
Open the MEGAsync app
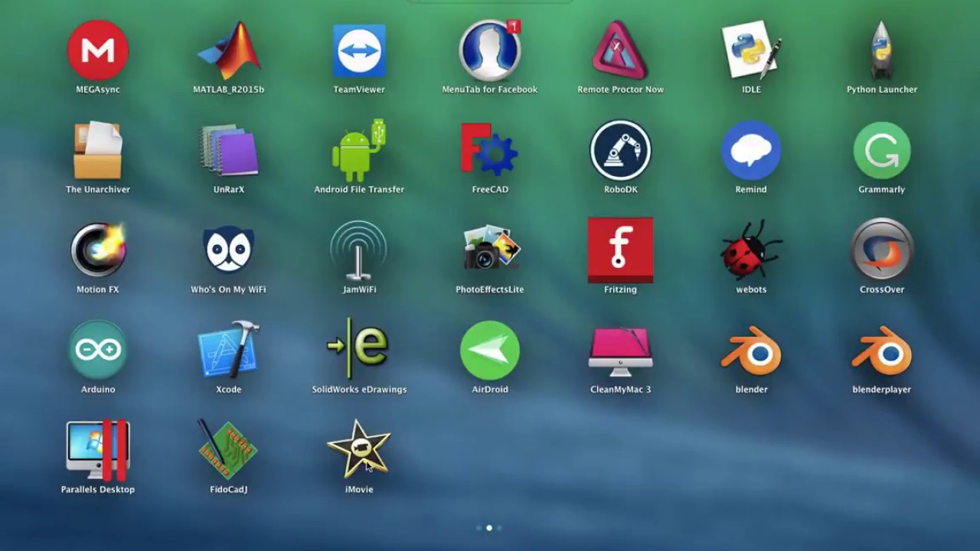(x=98, y=51)
